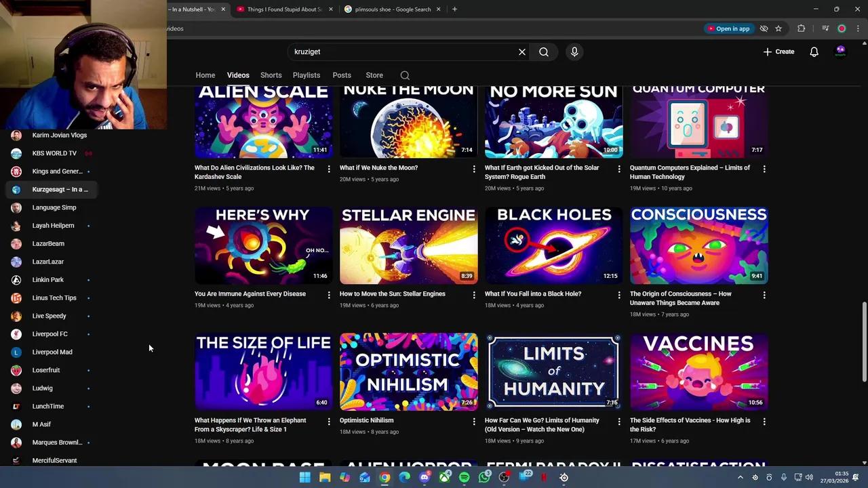Screen dimensions: 868x488
Task: Open the Playlists tab
Action: [307, 75]
